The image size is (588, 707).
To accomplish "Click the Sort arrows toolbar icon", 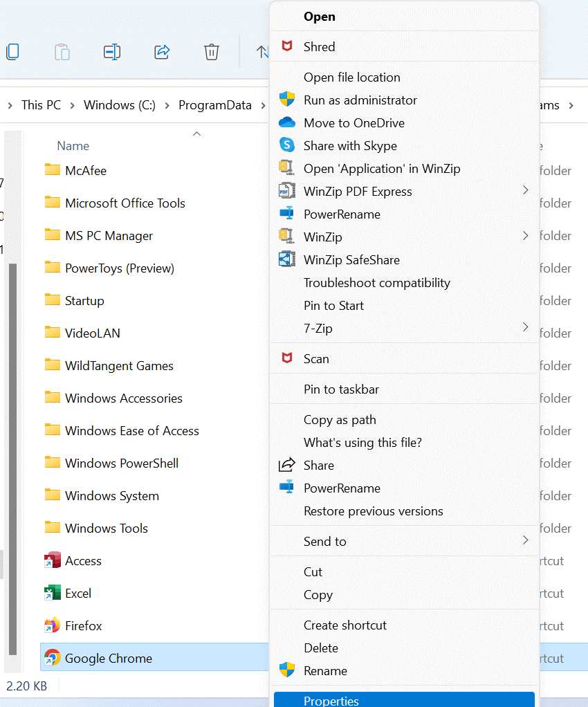I will (262, 52).
